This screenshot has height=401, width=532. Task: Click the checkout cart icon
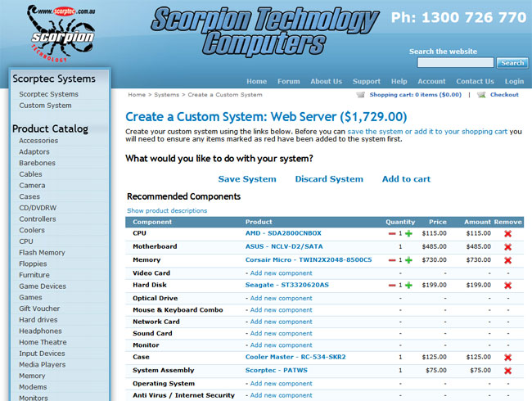pos(481,95)
